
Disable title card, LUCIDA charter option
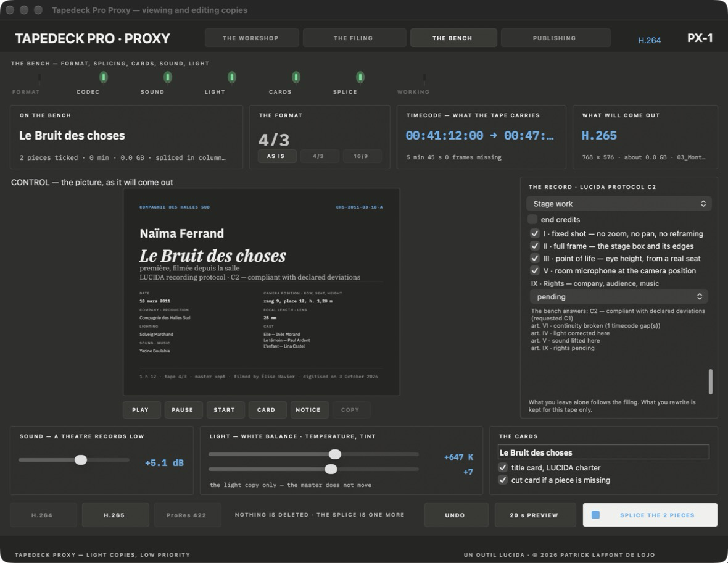tap(503, 467)
